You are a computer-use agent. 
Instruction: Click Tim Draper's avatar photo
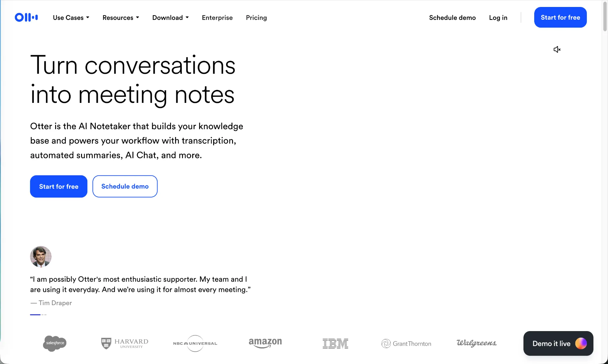click(41, 257)
